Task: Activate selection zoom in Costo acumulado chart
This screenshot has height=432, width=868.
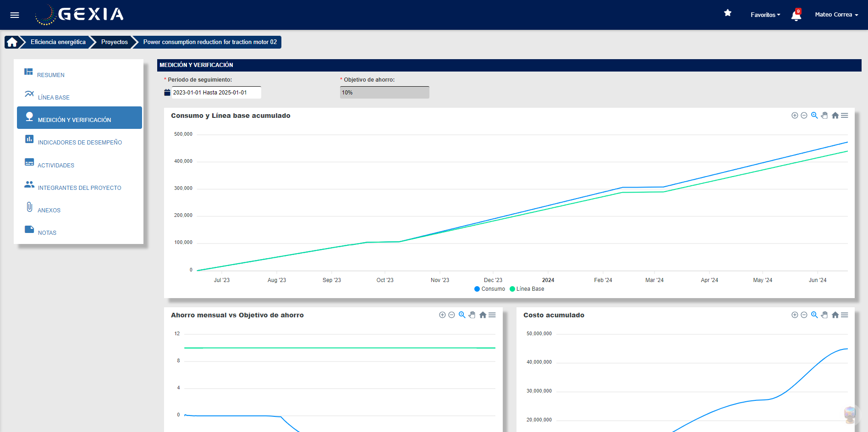Action: 814,315
